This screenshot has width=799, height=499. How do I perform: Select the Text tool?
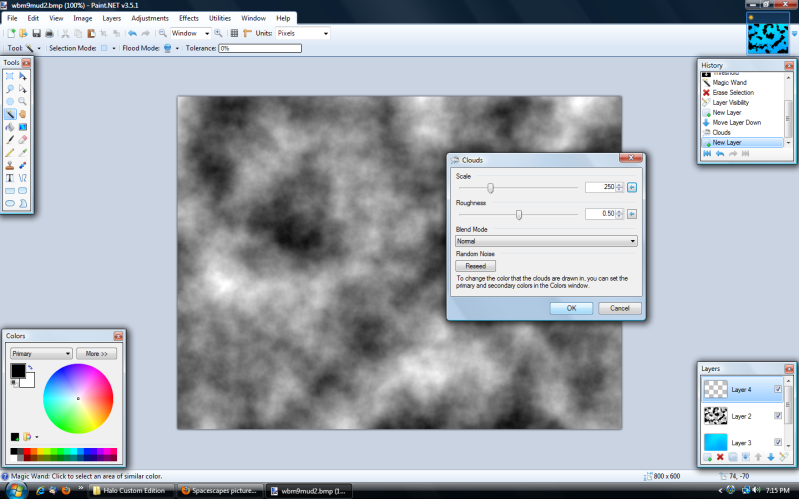point(10,177)
